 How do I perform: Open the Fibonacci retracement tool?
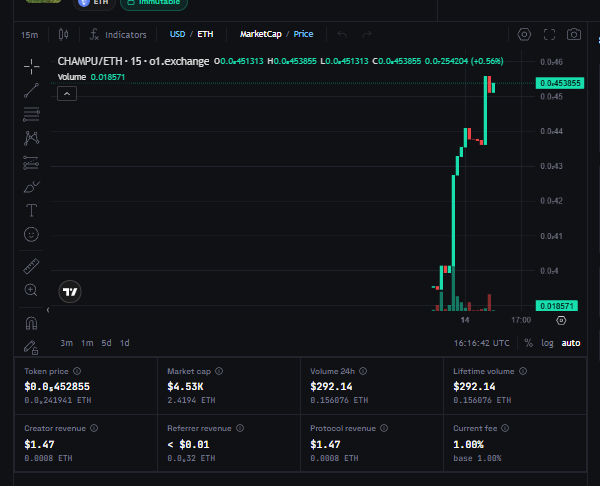pyautogui.click(x=31, y=114)
